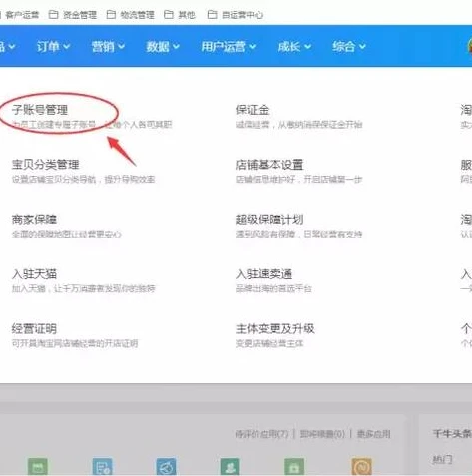Expand the 用户运营 navigation dropdown
This screenshot has height=476, width=472.
[229, 46]
